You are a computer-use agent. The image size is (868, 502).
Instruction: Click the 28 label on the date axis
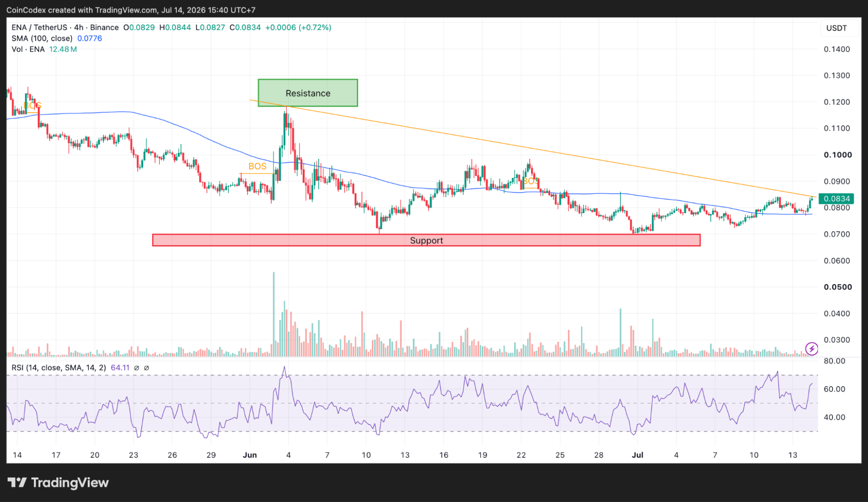599,455
